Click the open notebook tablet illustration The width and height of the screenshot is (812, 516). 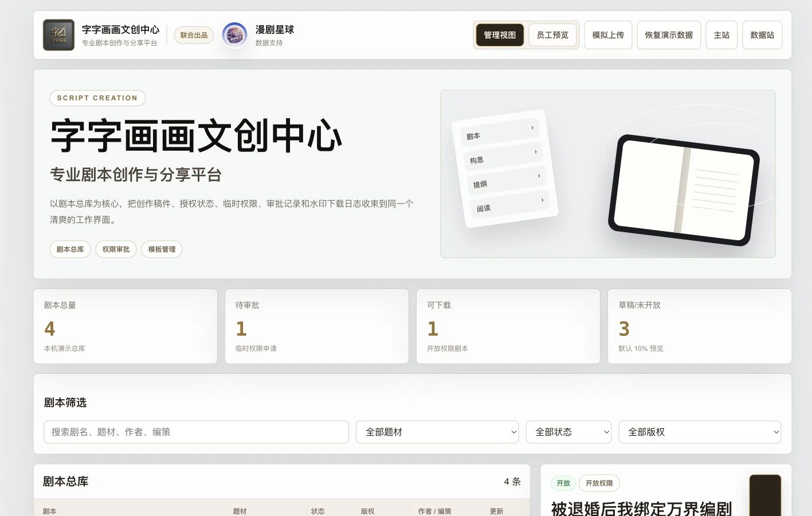pos(684,190)
